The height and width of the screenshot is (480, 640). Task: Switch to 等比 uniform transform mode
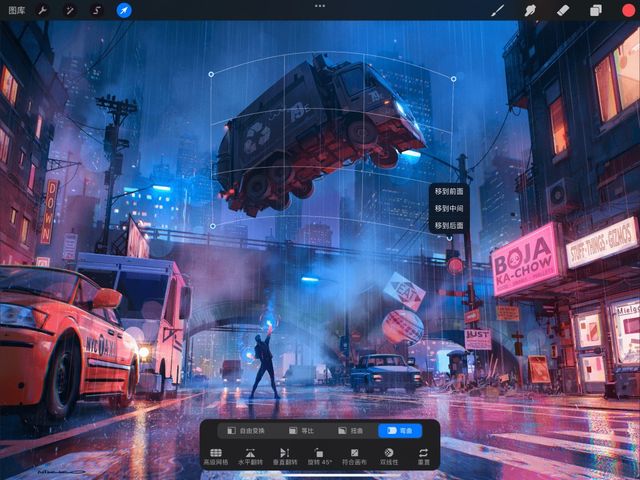[x=301, y=430]
